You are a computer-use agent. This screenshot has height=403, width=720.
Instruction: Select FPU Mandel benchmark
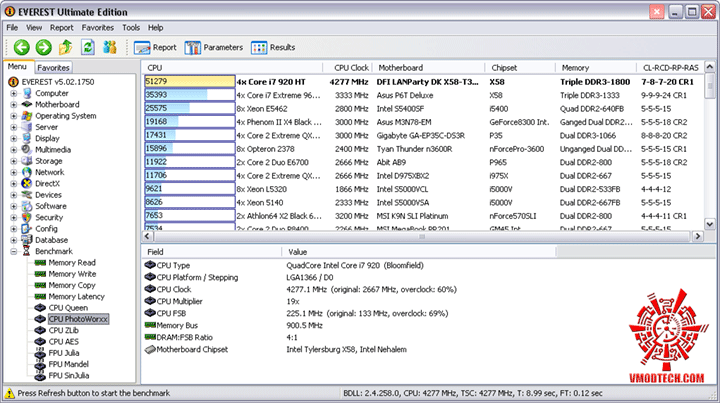(68, 364)
